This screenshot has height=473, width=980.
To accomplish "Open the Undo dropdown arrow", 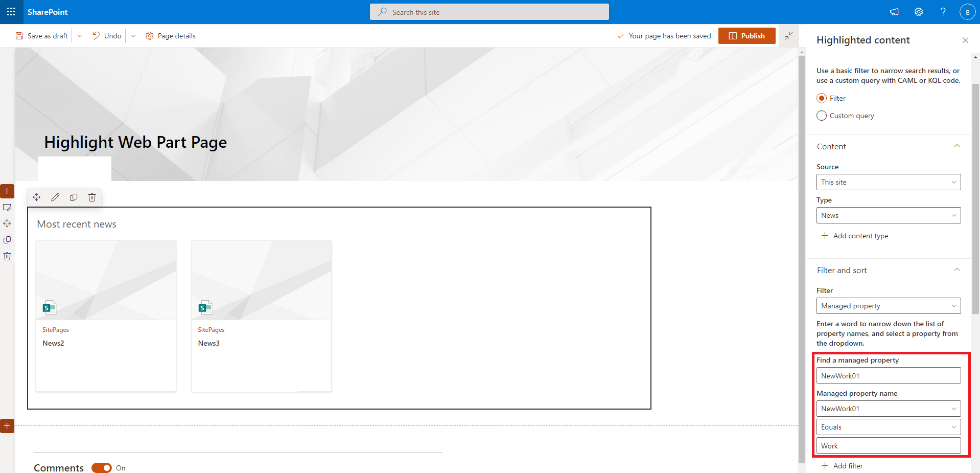I will 133,36.
